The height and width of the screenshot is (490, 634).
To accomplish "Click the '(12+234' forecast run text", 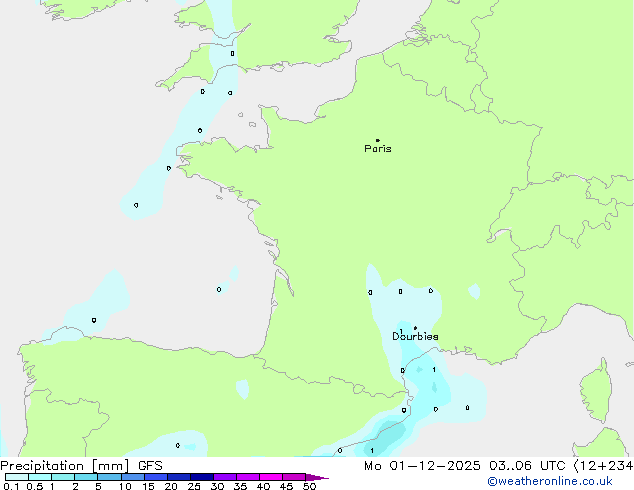I will pos(603,466).
